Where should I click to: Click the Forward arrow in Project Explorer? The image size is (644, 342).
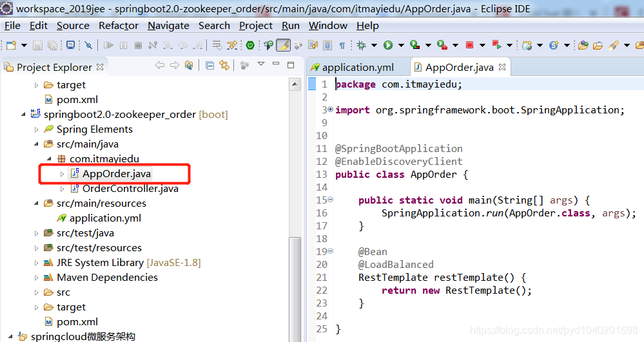175,65
